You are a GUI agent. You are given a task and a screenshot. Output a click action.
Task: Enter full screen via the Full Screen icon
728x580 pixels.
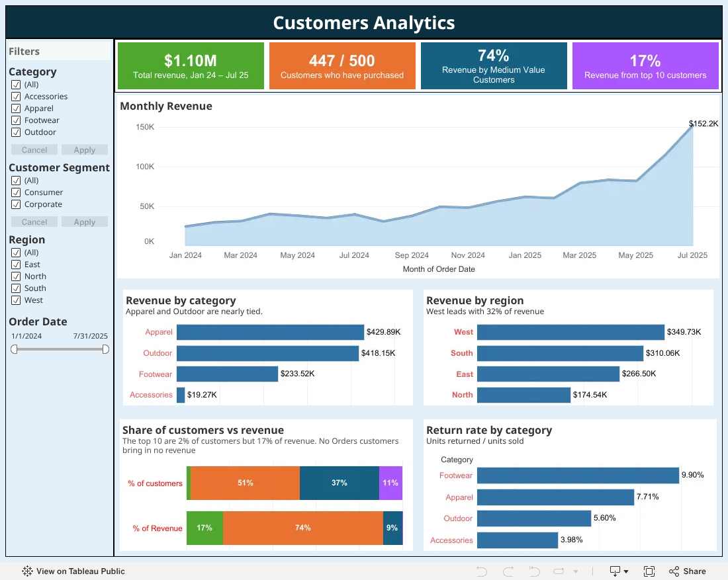[649, 571]
